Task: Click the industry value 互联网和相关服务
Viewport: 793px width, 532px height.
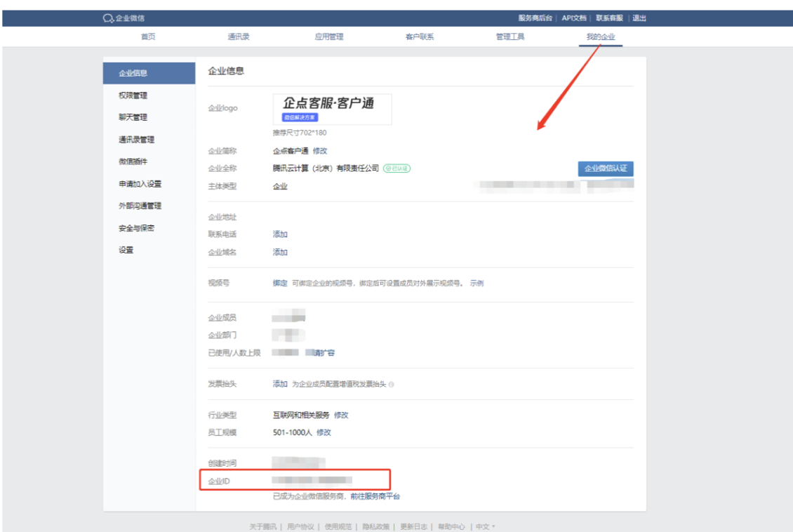Action: [x=302, y=415]
